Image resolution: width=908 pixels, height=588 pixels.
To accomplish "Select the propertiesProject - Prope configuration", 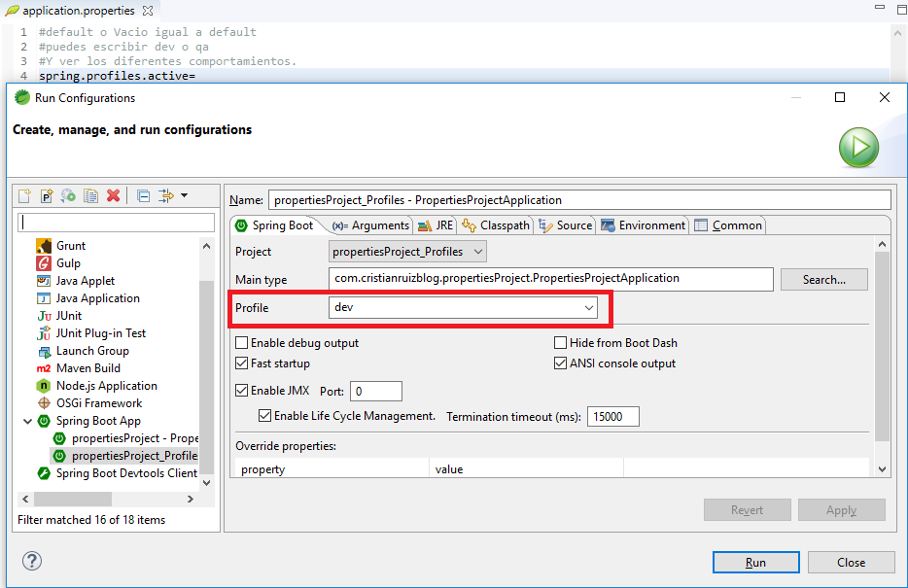I will pos(125,438).
